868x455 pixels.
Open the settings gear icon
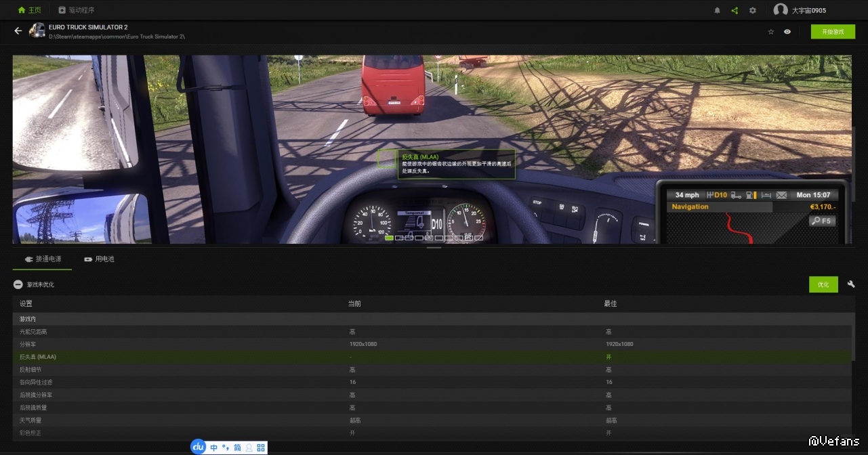pos(753,10)
